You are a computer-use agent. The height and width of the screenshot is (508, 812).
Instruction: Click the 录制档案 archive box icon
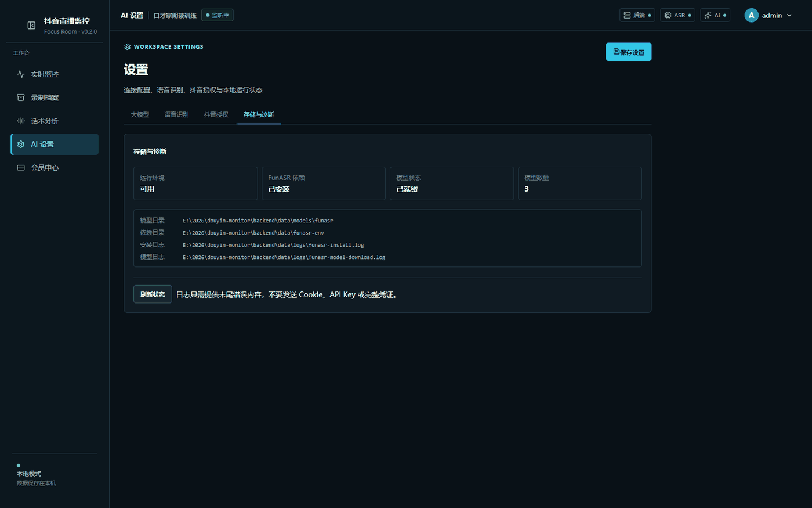(21, 98)
